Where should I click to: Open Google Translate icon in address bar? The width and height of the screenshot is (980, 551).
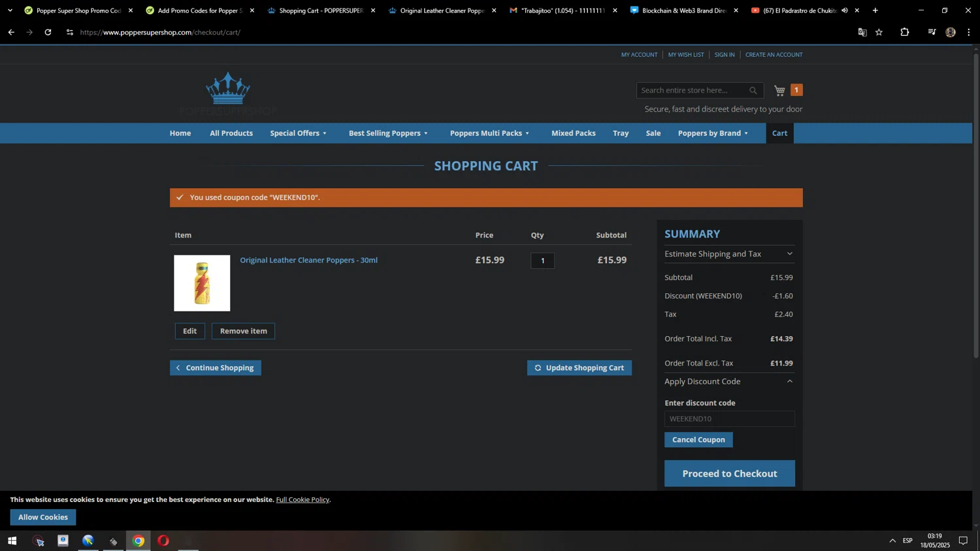862,32
